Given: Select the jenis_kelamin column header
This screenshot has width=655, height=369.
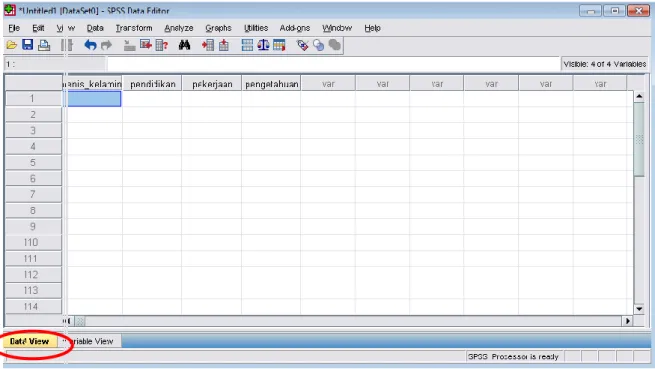Looking at the screenshot, I should pyautogui.click(x=93, y=84).
